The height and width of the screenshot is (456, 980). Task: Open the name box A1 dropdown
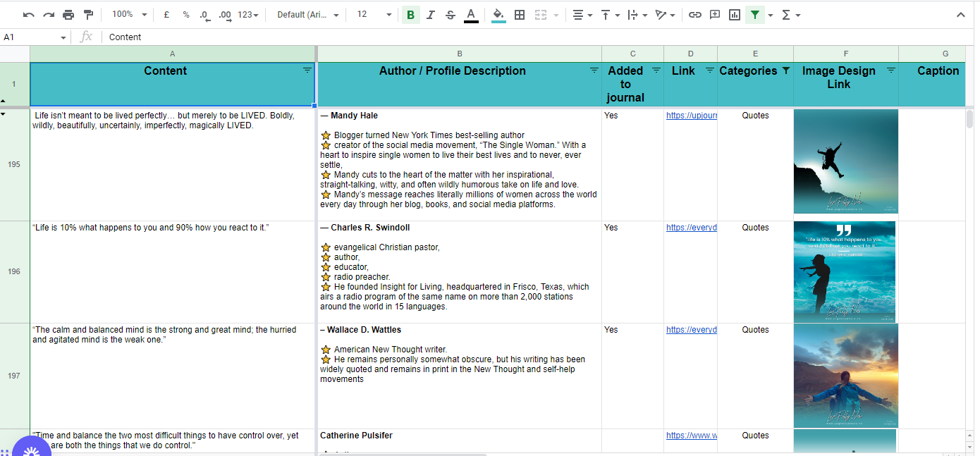click(x=63, y=37)
